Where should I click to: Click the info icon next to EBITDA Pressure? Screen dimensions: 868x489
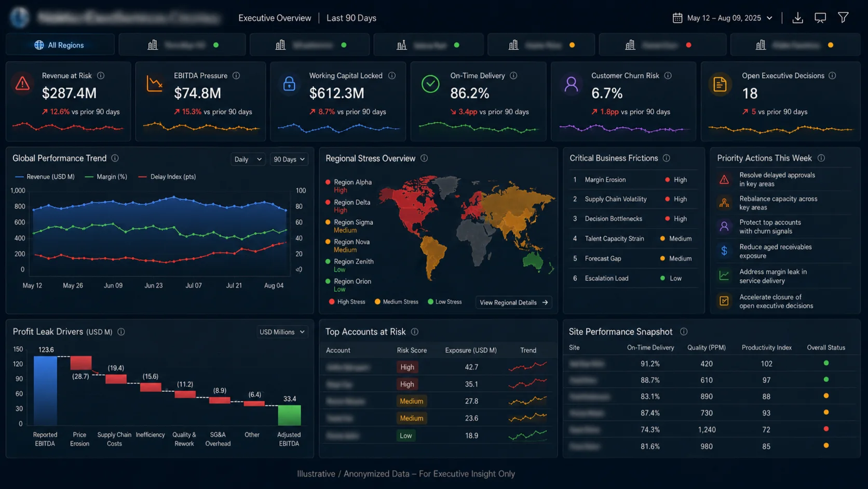pyautogui.click(x=236, y=76)
